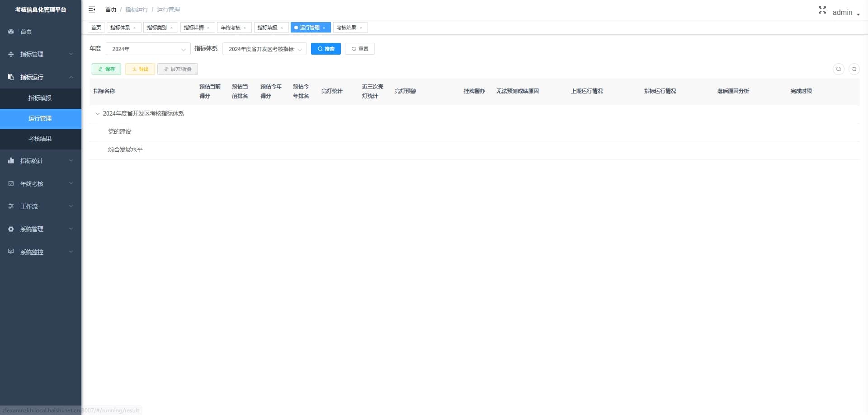This screenshot has width=868, height=415.
Task: Collapse the 2024年度省开发区考核指标体系 tree row
Action: [x=97, y=114]
